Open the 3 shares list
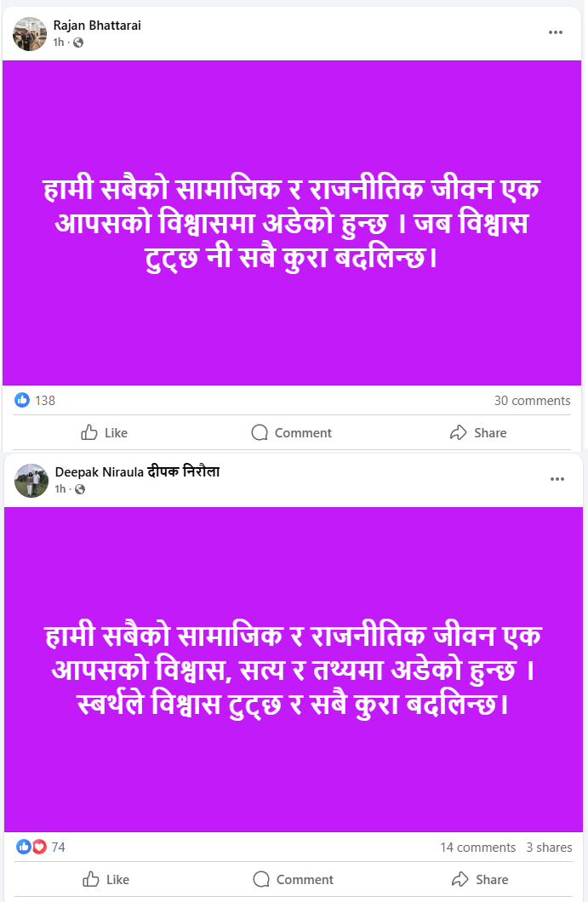 click(549, 848)
